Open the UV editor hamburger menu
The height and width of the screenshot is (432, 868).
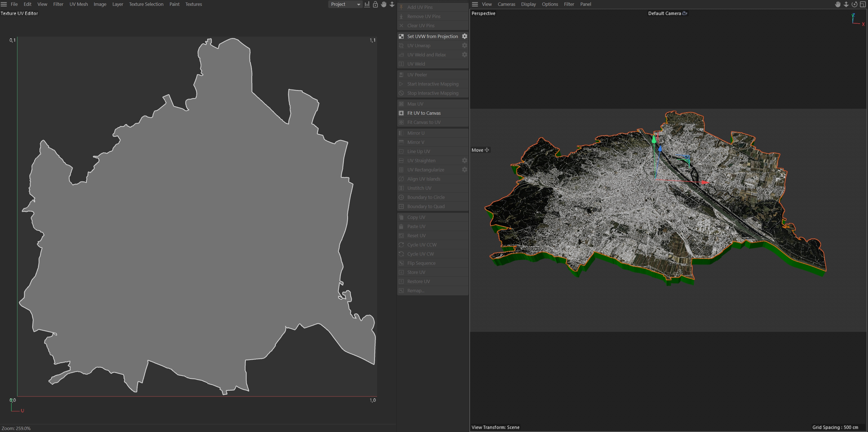(4, 4)
